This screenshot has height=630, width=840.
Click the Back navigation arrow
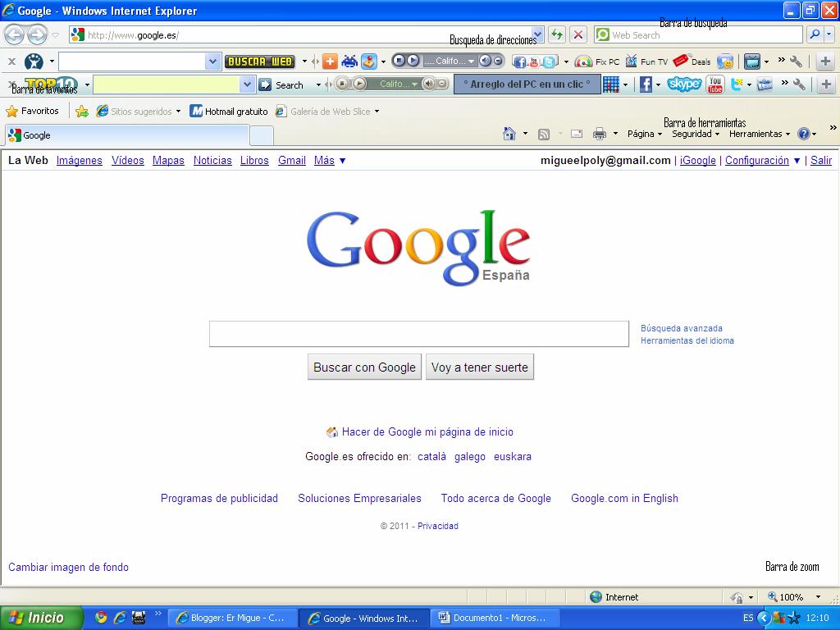(14, 35)
